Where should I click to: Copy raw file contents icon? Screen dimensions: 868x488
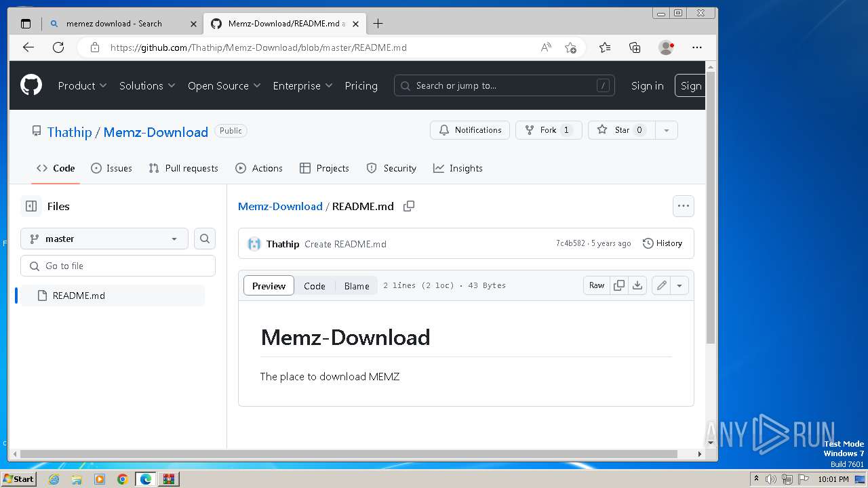click(x=618, y=285)
